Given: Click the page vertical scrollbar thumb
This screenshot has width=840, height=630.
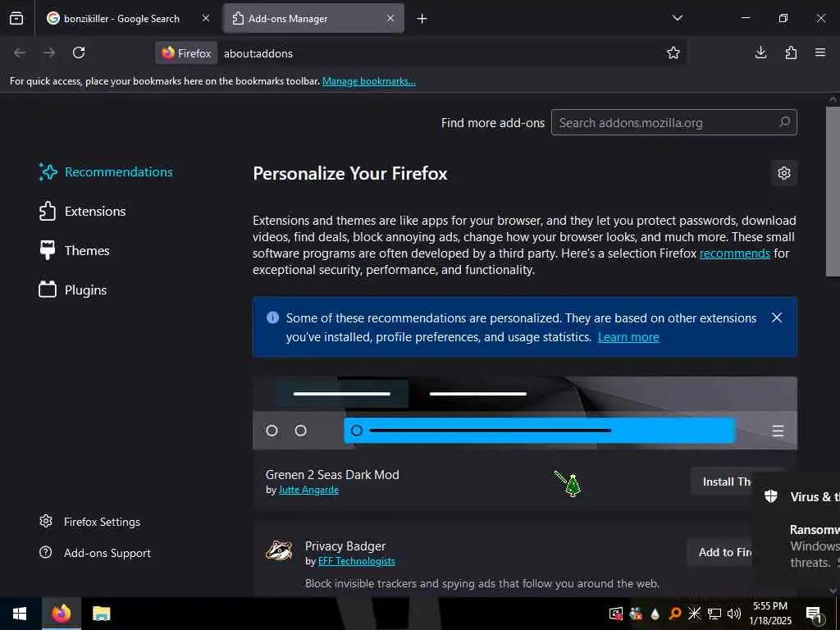Looking at the screenshot, I should coord(833,192).
